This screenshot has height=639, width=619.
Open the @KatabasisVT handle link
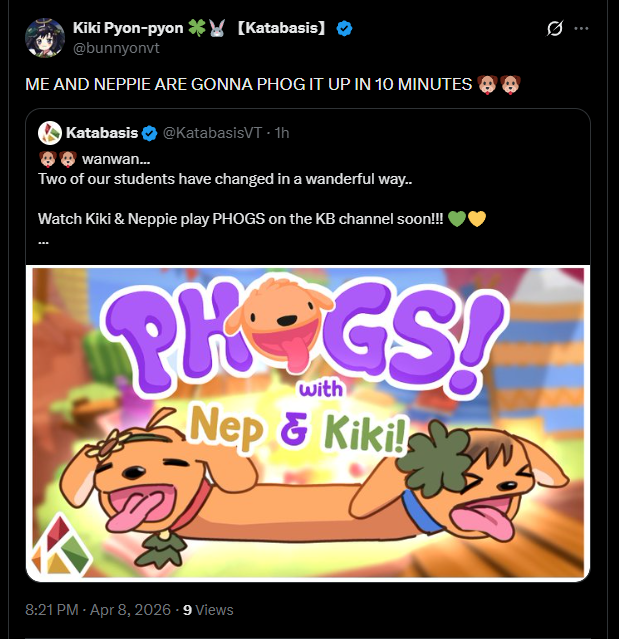tap(212, 133)
